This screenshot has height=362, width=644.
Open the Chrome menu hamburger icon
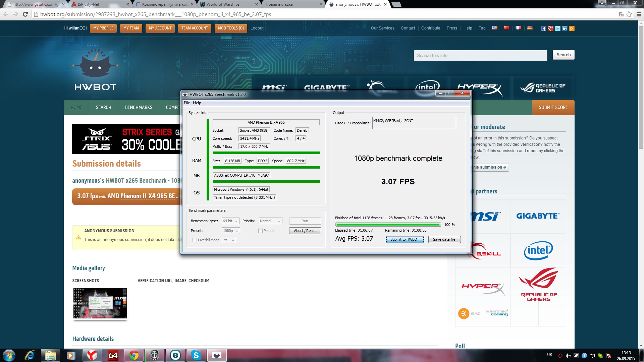point(639,14)
